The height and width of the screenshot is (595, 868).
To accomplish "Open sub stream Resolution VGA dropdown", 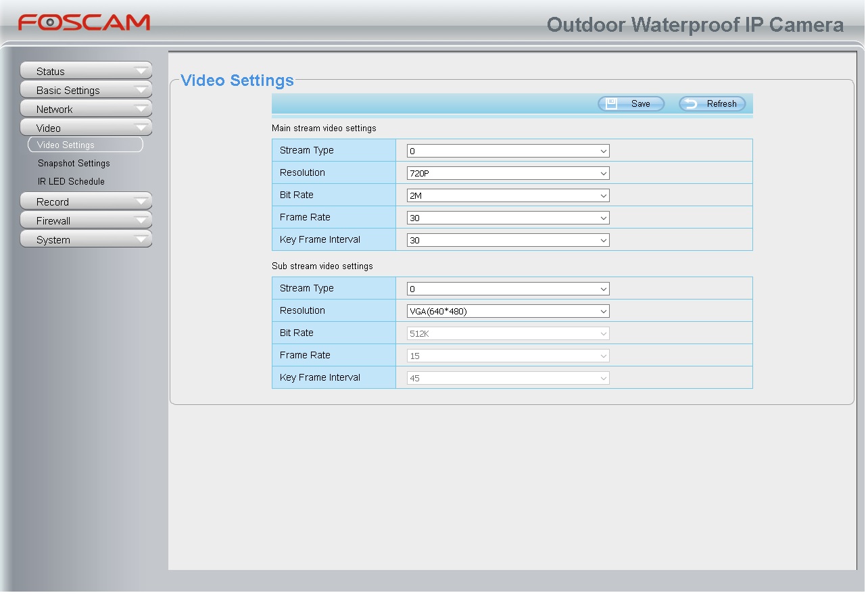I will [508, 311].
